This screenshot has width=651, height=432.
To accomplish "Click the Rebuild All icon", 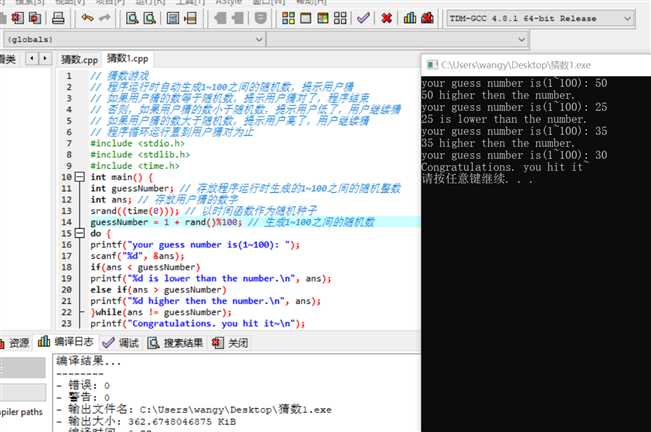I will (x=340, y=18).
